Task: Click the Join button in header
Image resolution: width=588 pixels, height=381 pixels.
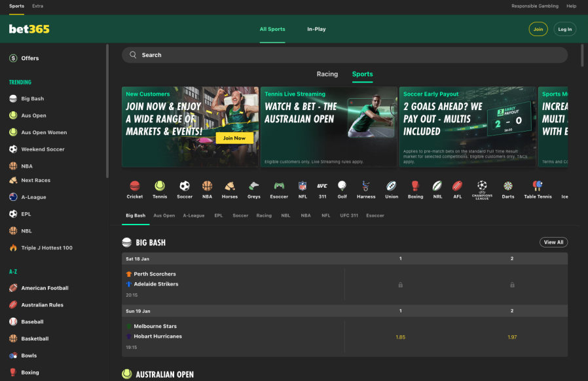Action: click(x=538, y=29)
